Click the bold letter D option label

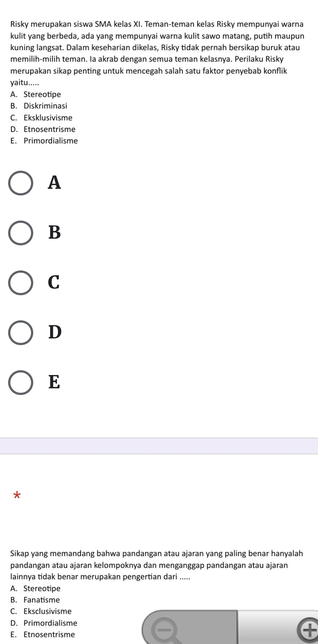[55, 332]
